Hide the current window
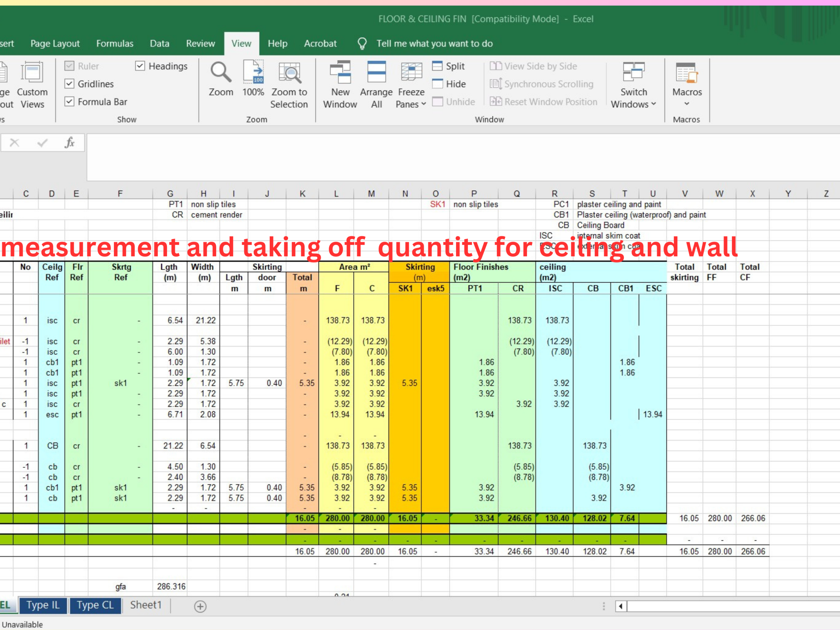 coord(449,84)
